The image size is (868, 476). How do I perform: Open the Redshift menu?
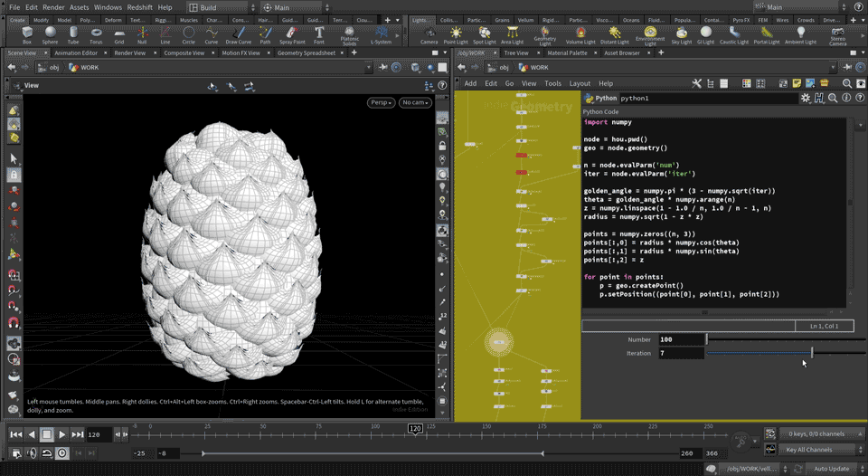(x=140, y=7)
